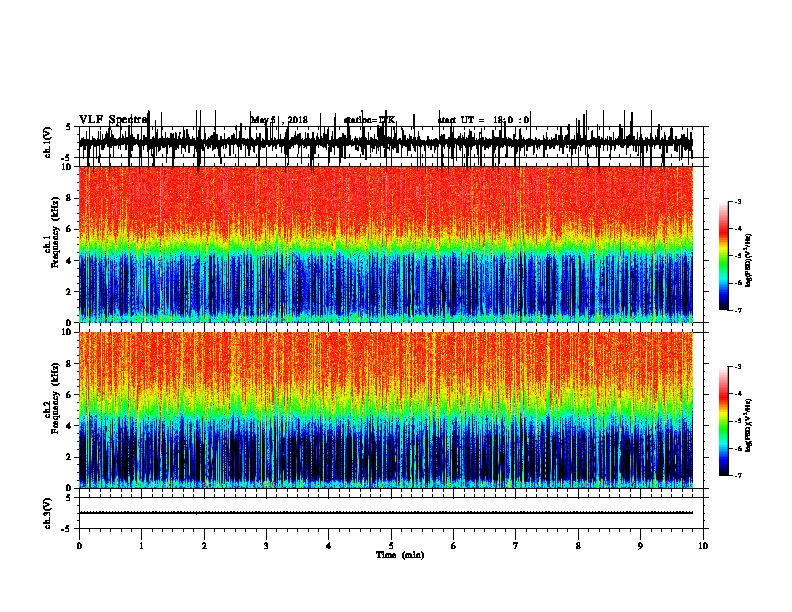Screen dimensions: 792x612
Task: Click the 'ch.3(V)' axis label
Action: 48,513
